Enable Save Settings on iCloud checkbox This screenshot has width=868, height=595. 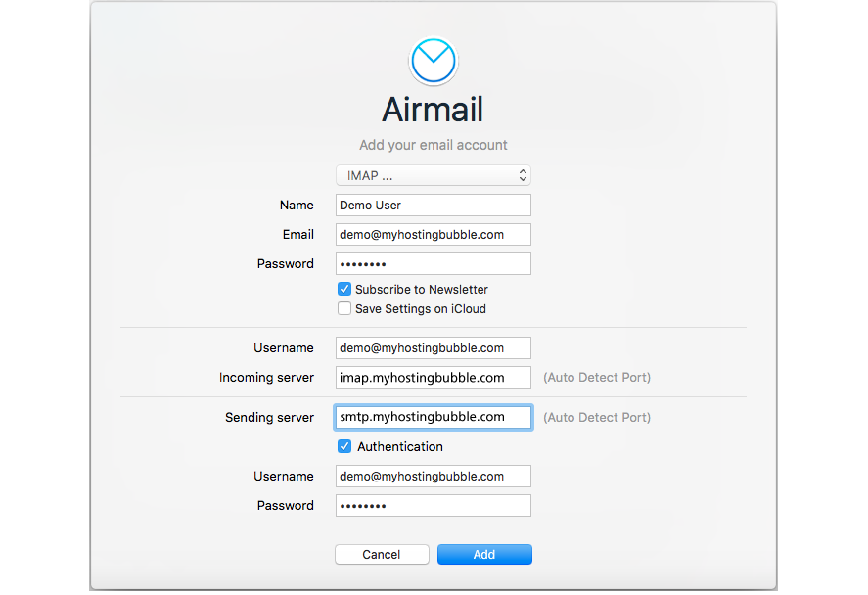pyautogui.click(x=344, y=309)
